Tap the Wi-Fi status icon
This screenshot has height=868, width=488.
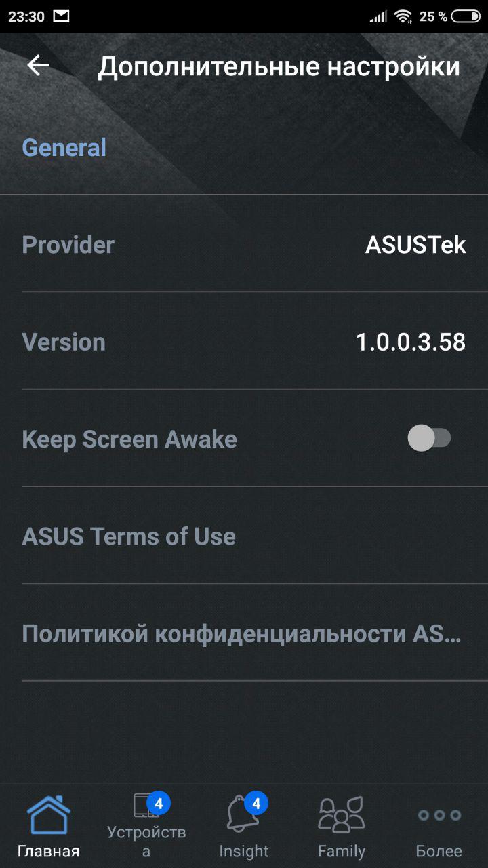point(403,16)
